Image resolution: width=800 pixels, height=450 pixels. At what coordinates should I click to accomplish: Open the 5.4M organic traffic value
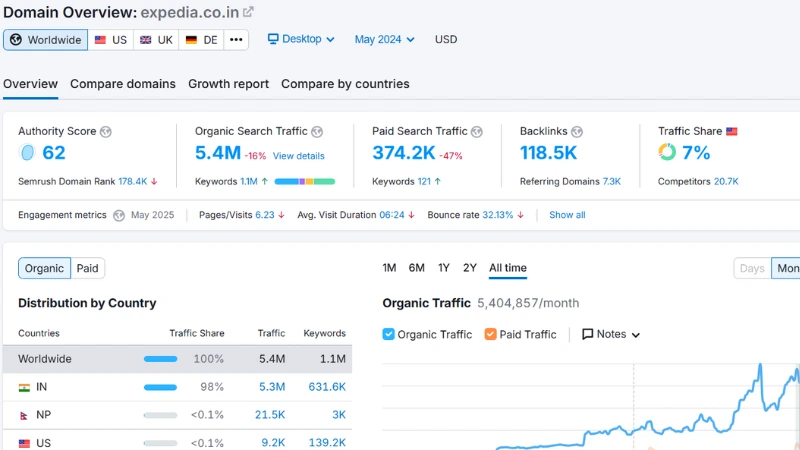point(217,153)
